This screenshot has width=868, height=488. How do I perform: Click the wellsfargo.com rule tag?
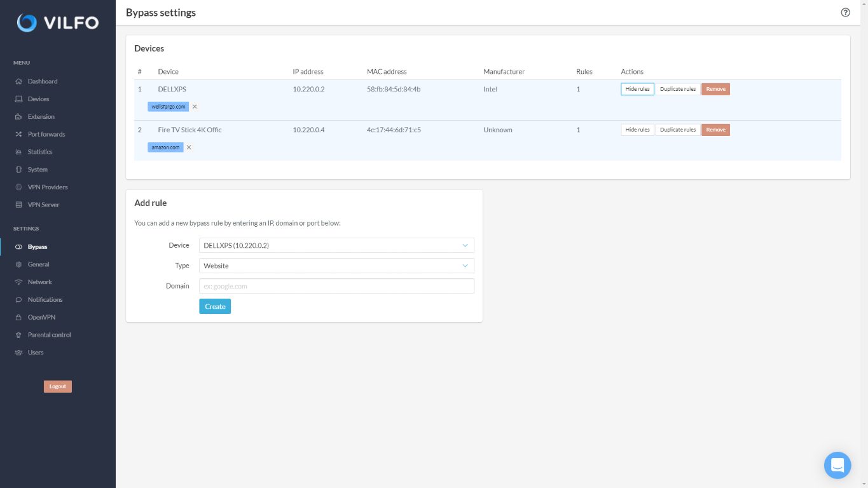pyautogui.click(x=169, y=107)
